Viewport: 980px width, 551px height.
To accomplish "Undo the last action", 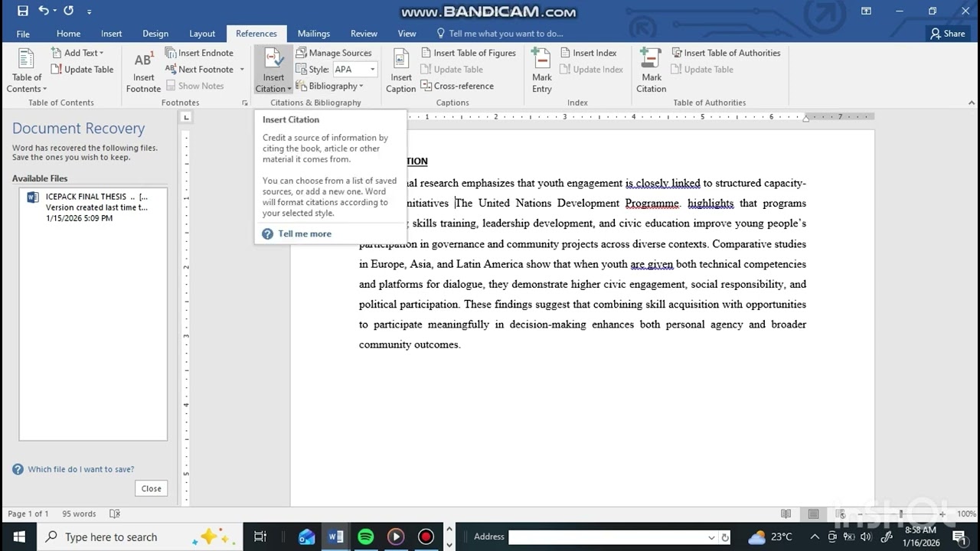I will (x=44, y=11).
